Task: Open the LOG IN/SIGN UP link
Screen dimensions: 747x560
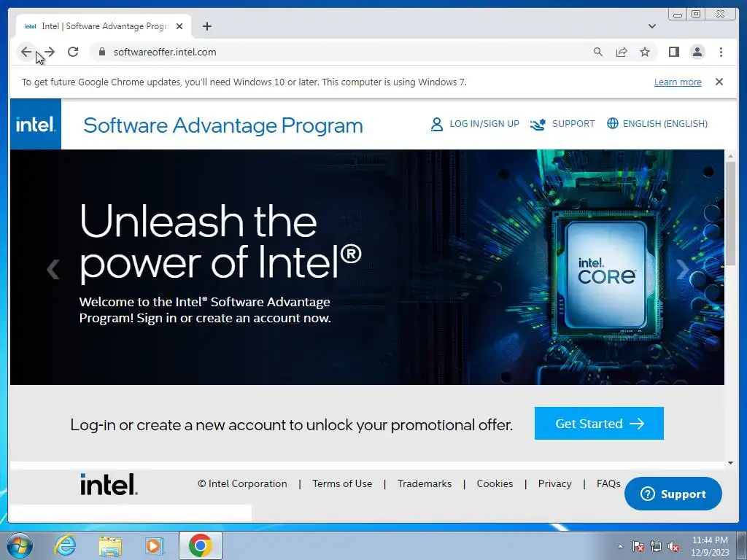Action: [484, 124]
